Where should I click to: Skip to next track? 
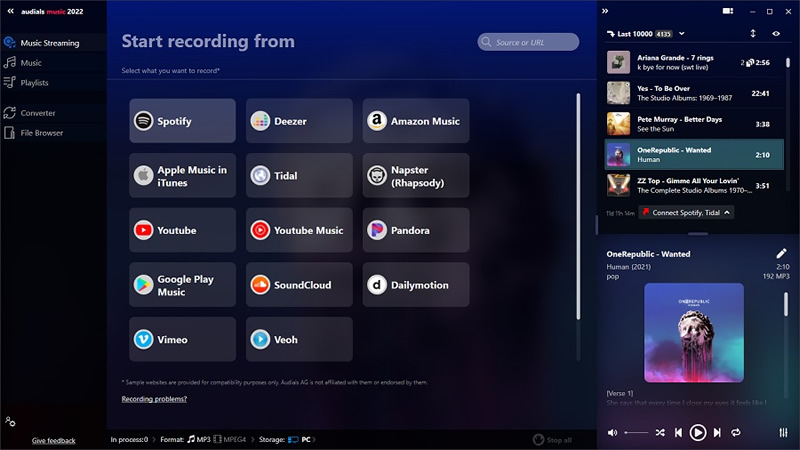pyautogui.click(x=717, y=433)
